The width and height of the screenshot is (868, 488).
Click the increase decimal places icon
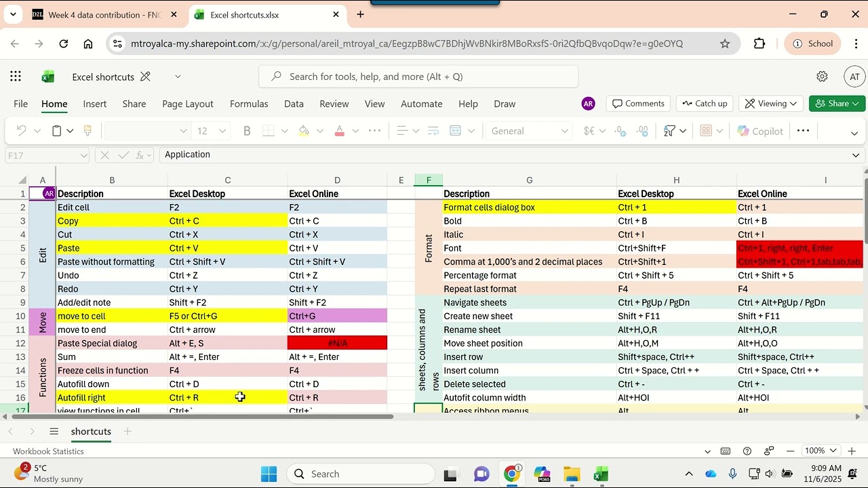click(x=620, y=131)
